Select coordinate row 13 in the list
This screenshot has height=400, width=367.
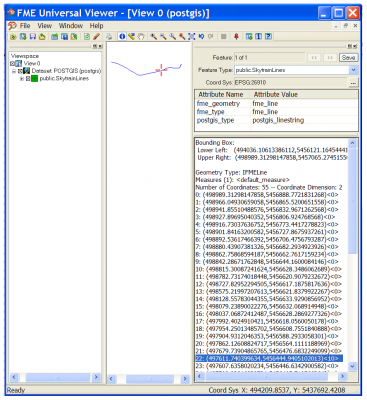(268, 291)
